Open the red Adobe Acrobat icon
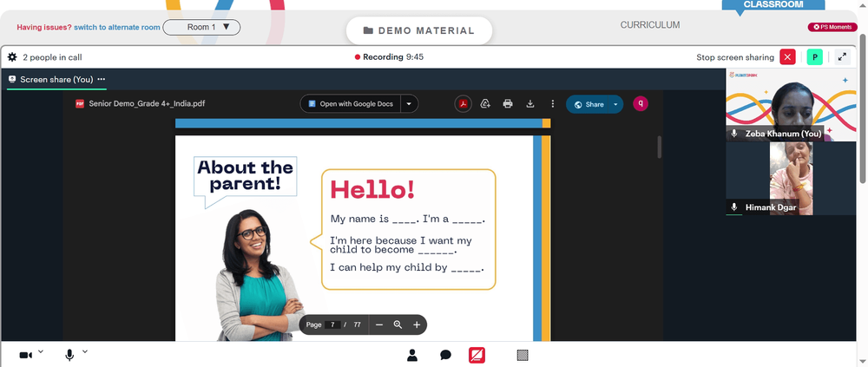This screenshot has width=868, height=367. (x=464, y=103)
